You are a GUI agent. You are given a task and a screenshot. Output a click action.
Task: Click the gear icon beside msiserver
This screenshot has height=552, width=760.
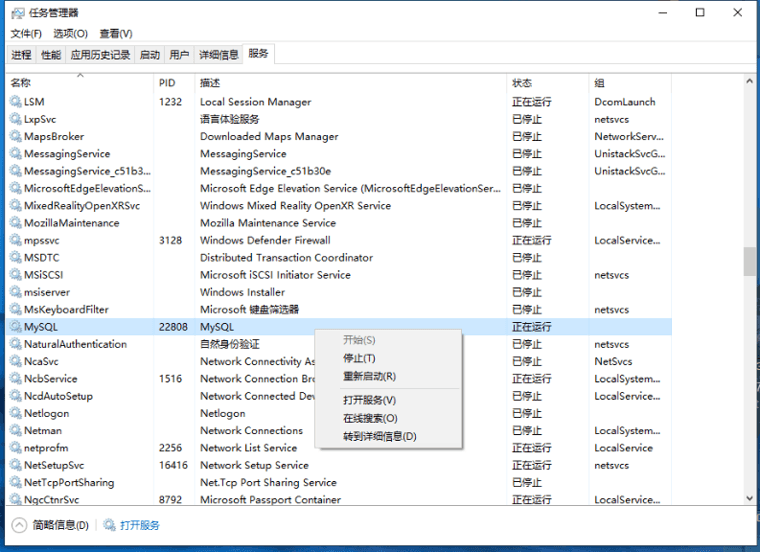[16, 292]
